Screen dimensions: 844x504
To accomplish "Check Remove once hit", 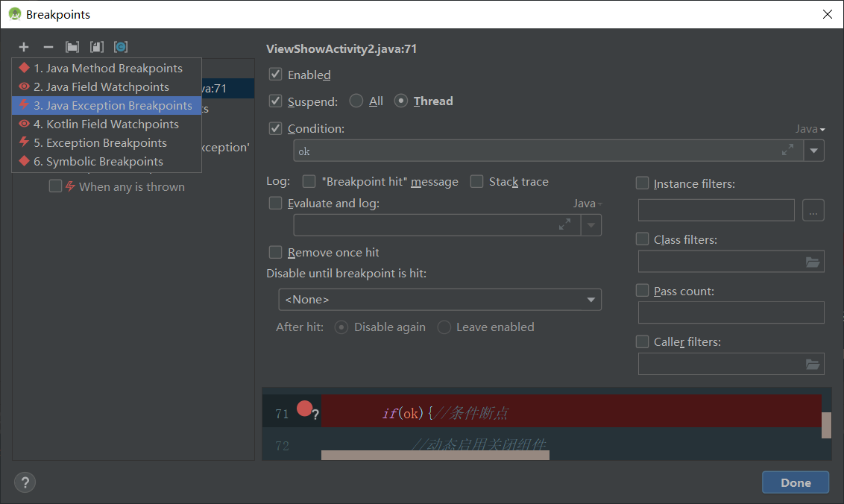I will (276, 252).
